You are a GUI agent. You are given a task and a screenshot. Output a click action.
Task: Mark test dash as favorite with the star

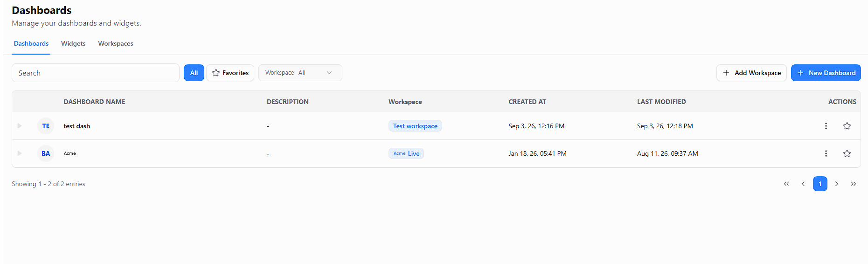pyautogui.click(x=847, y=126)
